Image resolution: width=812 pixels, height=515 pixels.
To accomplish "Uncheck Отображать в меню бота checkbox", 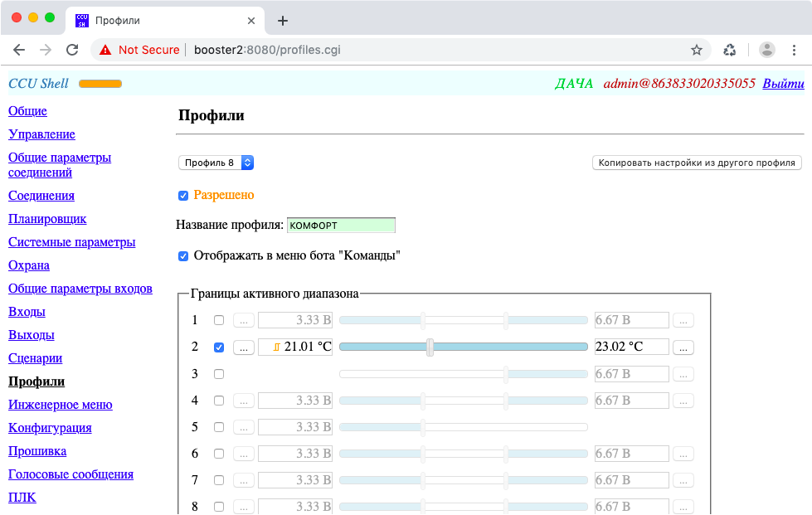I will pos(183,256).
